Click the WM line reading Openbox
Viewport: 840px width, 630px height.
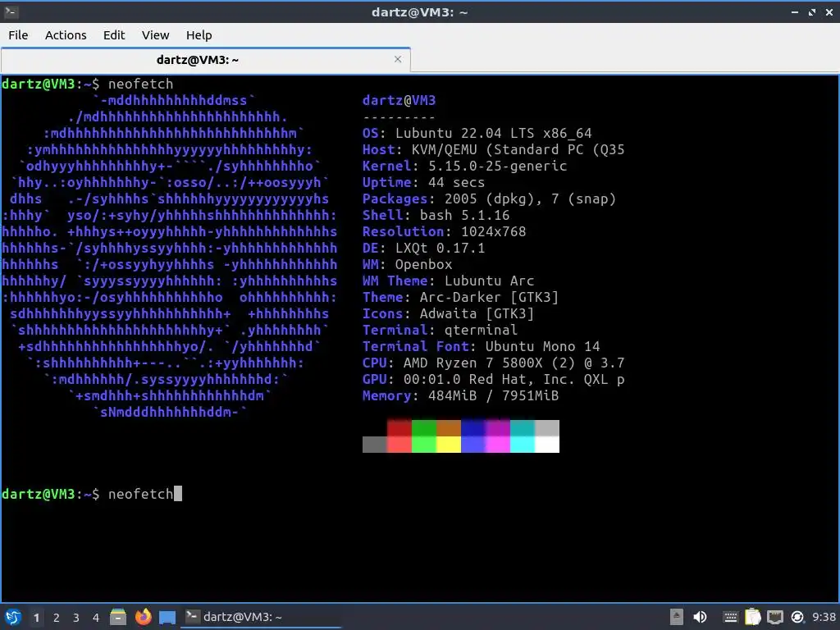[407, 265]
